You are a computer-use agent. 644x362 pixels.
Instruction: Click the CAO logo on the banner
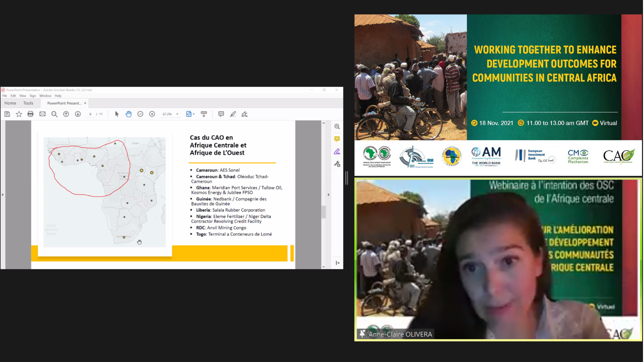619,156
